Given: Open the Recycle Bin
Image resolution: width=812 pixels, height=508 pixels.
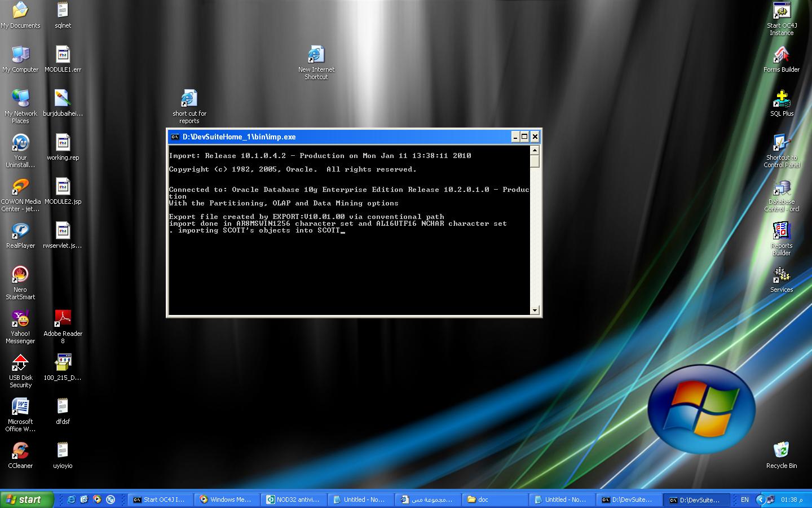Looking at the screenshot, I should (x=781, y=453).
